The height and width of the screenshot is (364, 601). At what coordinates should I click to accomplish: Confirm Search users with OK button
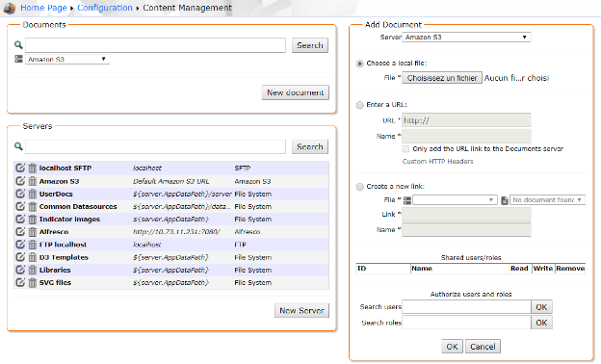[541, 307]
